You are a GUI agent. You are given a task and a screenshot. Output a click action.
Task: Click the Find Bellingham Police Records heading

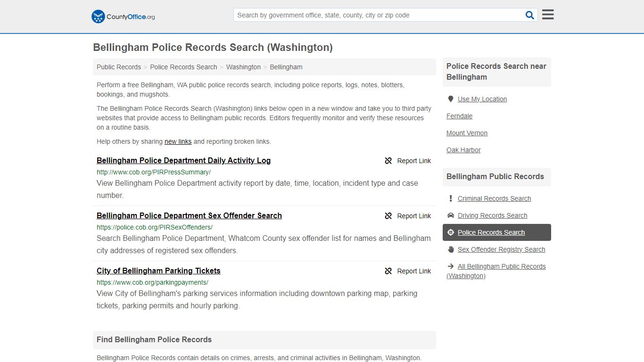154,339
